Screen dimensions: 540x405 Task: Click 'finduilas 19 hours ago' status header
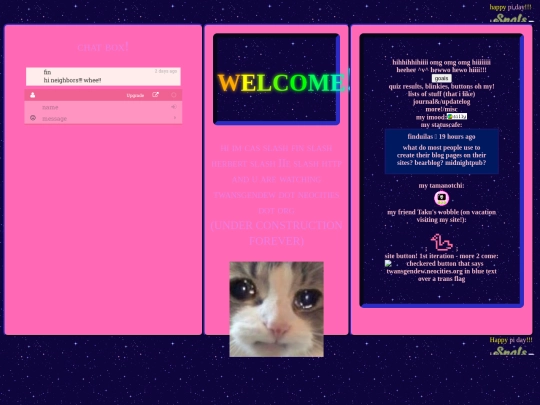click(442, 137)
